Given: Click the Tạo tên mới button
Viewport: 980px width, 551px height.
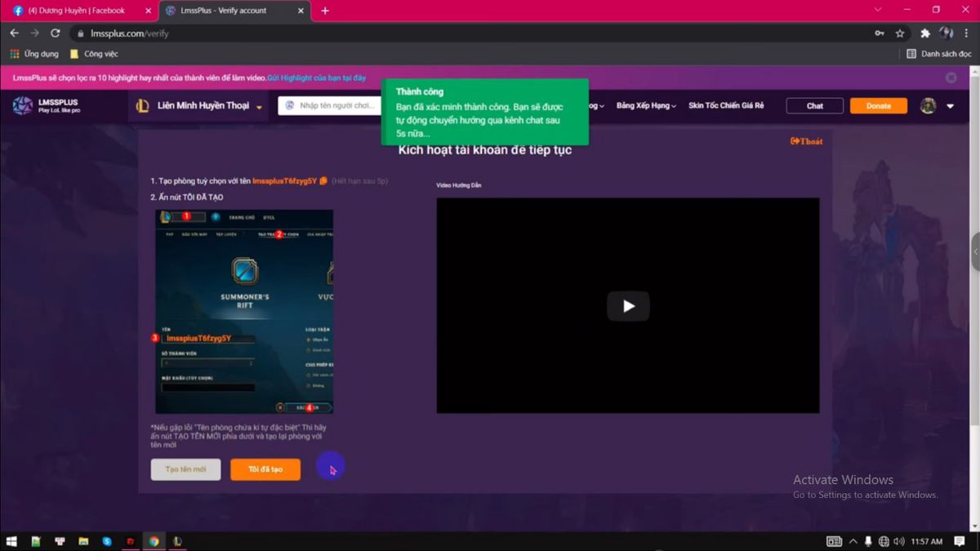Looking at the screenshot, I should point(185,469).
